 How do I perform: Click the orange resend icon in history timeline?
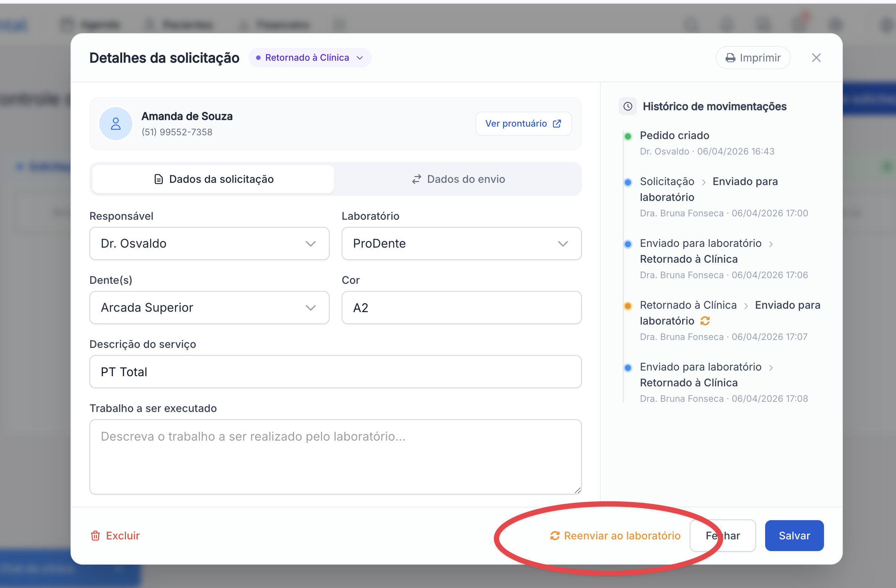coord(705,321)
